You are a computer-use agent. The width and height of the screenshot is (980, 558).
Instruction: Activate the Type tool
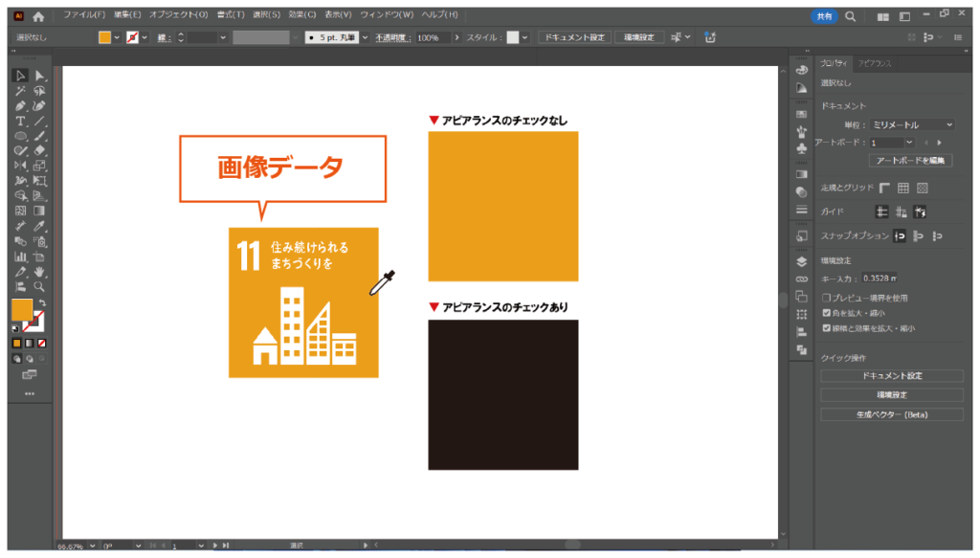pos(20,122)
